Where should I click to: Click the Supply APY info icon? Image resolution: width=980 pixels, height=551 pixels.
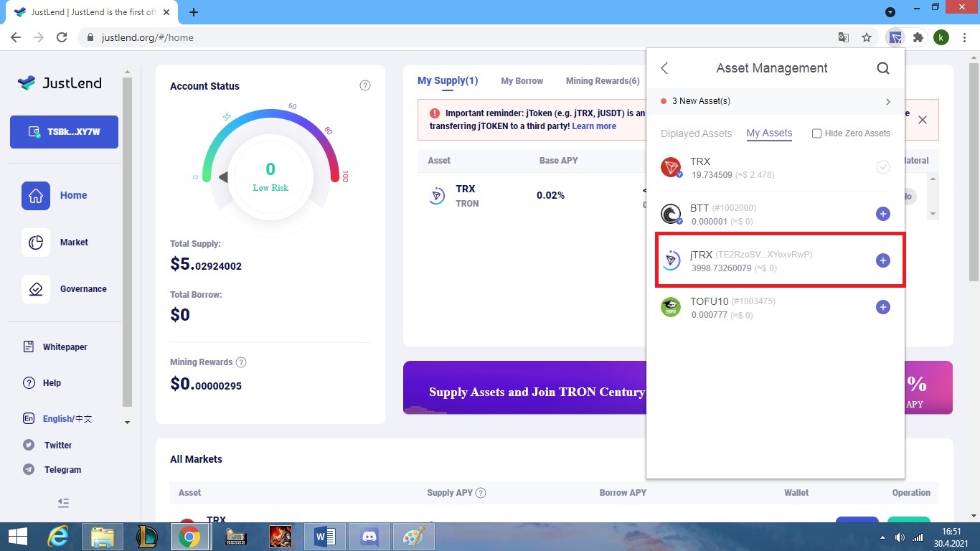[x=481, y=493]
